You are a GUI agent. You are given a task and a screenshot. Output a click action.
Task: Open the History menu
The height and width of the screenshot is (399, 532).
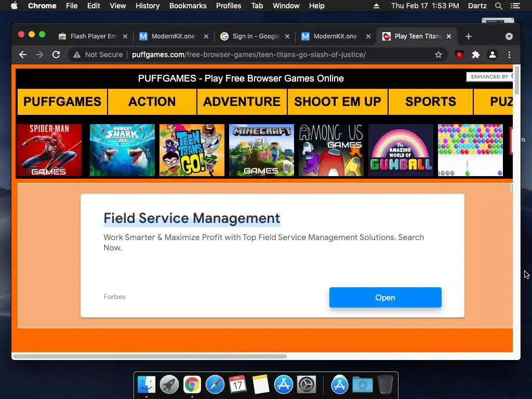point(148,6)
